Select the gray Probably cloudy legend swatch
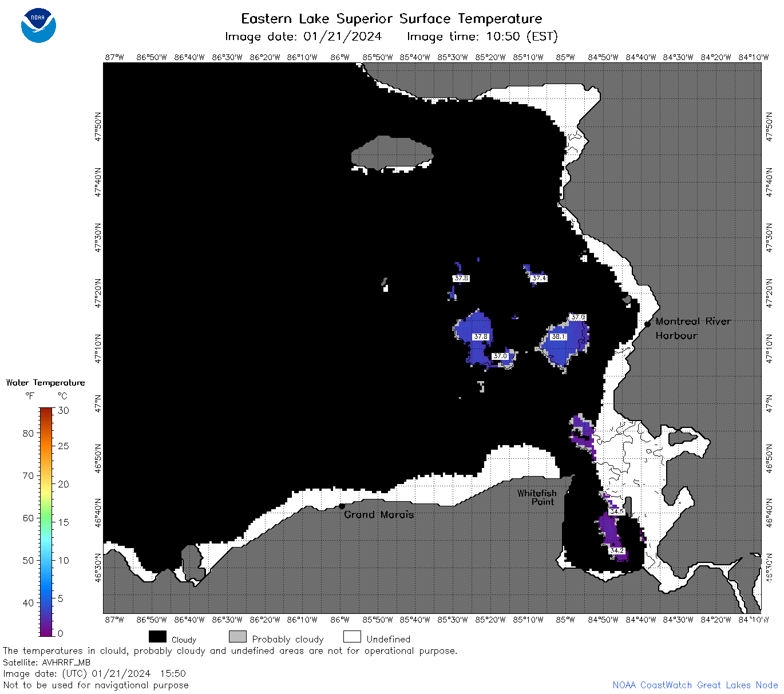The height and width of the screenshot is (694, 784). [x=237, y=637]
